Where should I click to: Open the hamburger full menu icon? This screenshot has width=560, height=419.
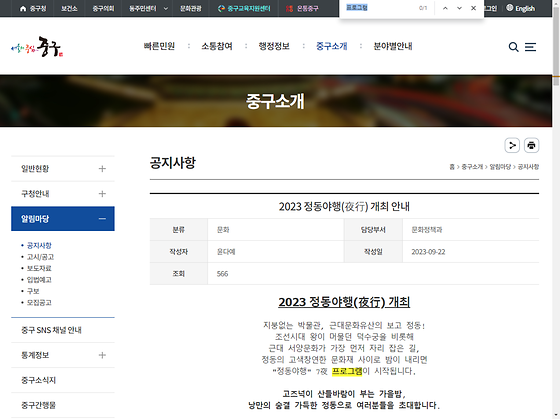[x=530, y=47]
